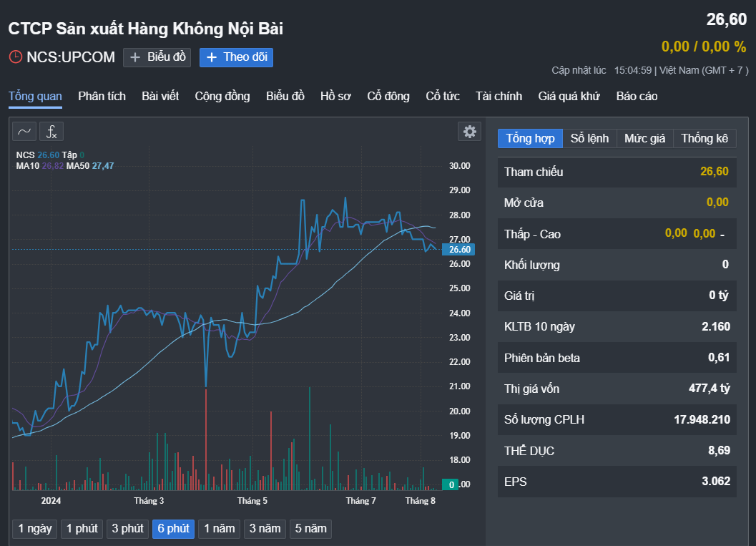756x546 pixels.
Task: Open the Giá quá khứ tab
Action: 569,96
